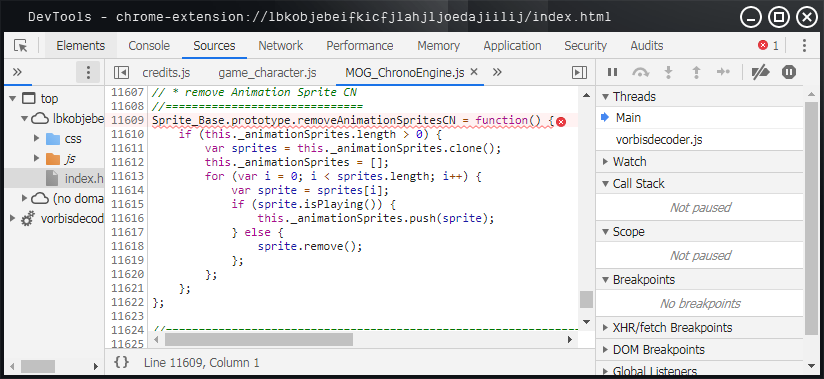Click the sprite.remove(); code line

click(x=310, y=246)
